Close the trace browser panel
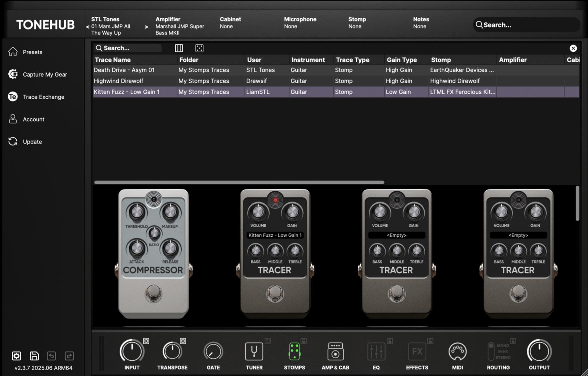The image size is (588, 376). (573, 48)
